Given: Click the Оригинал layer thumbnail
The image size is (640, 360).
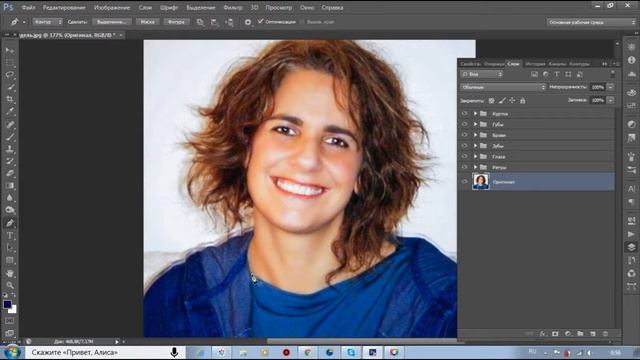Looking at the screenshot, I should [481, 182].
